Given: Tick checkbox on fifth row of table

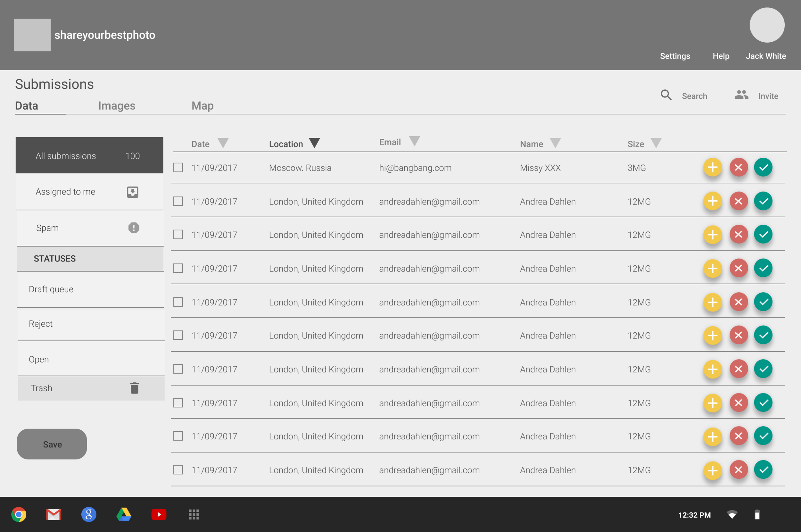Looking at the screenshot, I should (178, 302).
